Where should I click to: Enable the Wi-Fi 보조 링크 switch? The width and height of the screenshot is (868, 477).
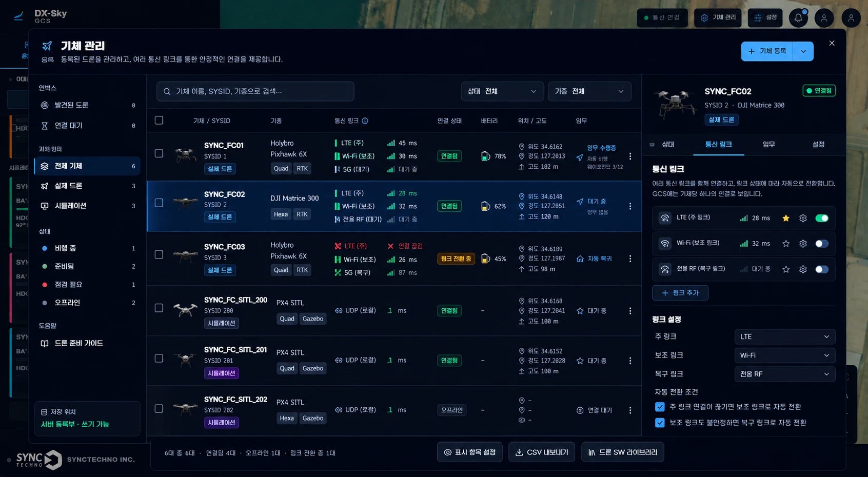[822, 244]
